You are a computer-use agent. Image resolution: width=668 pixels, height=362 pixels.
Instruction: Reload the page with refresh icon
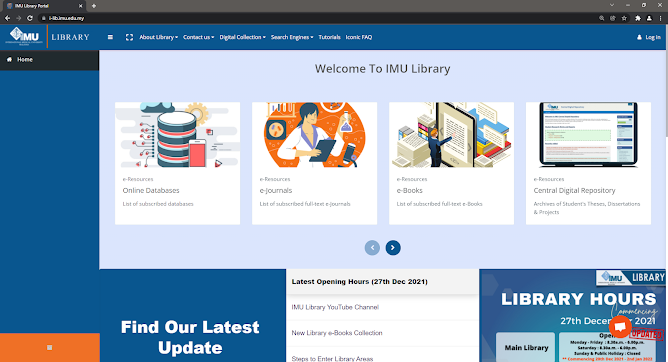coord(30,18)
